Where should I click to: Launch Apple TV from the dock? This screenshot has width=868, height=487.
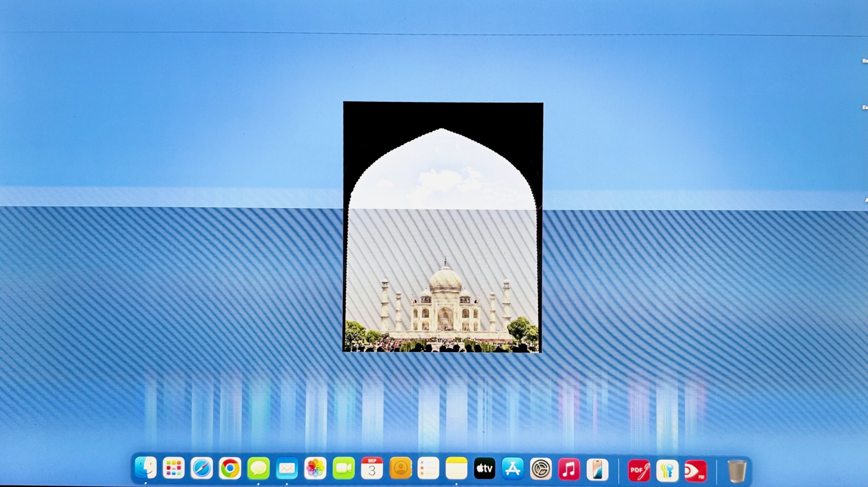(484, 468)
